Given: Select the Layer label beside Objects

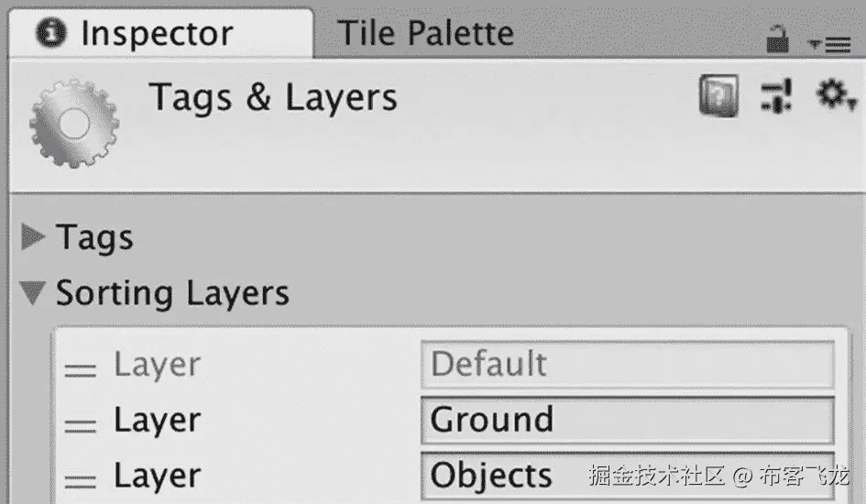Looking at the screenshot, I should pyautogui.click(x=157, y=476).
